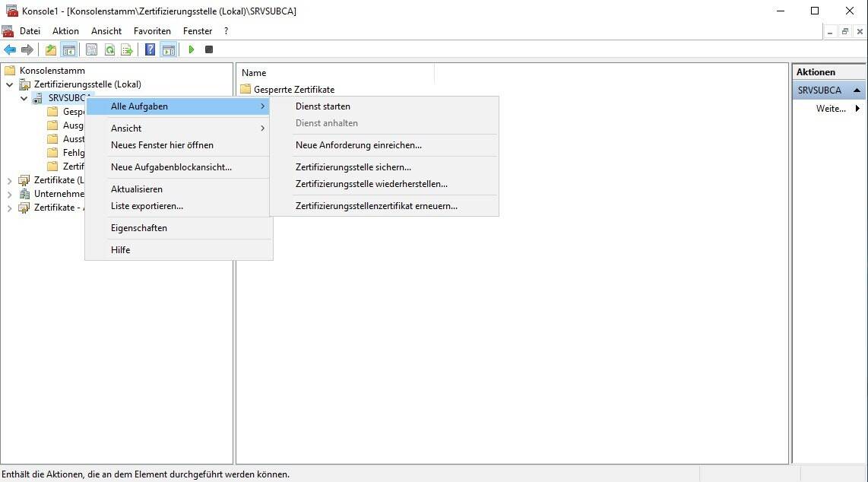Click the black stop service icon
Screen dimensions: 868x482
point(209,50)
